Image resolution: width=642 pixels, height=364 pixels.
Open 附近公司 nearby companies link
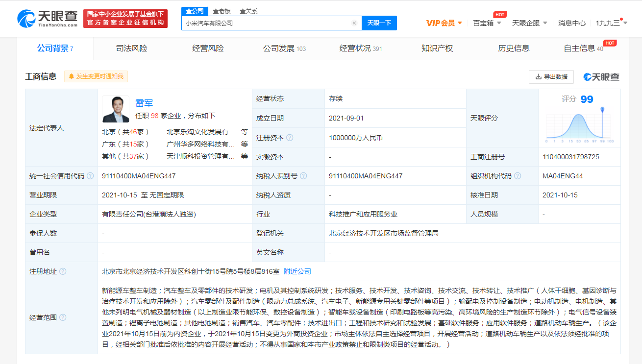(297, 271)
